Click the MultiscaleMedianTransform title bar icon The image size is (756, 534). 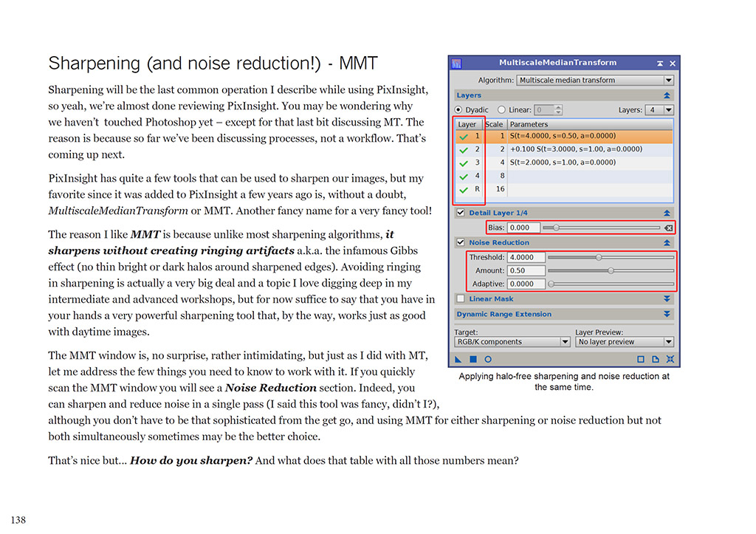[x=456, y=64]
